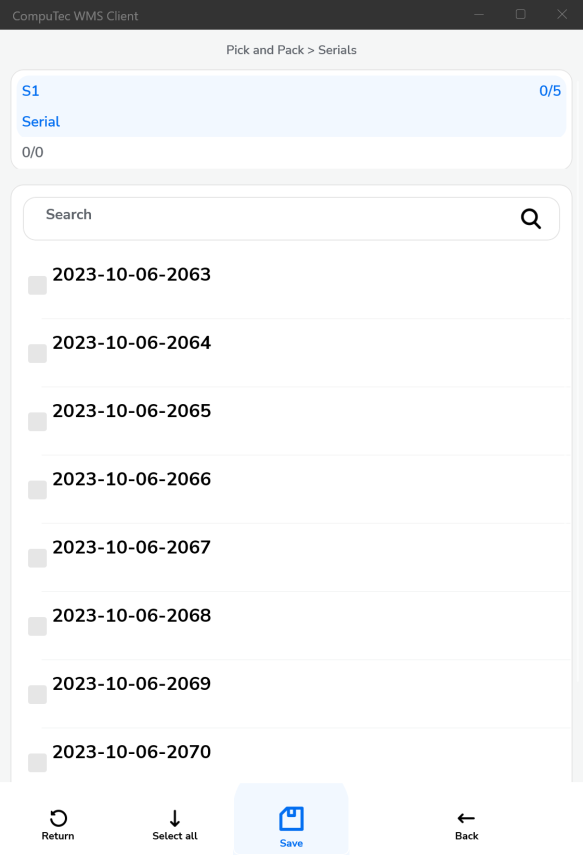The width and height of the screenshot is (583, 855).
Task: Tick the checkbox for serial 2023-10-06-2065
Action: [x=37, y=422]
